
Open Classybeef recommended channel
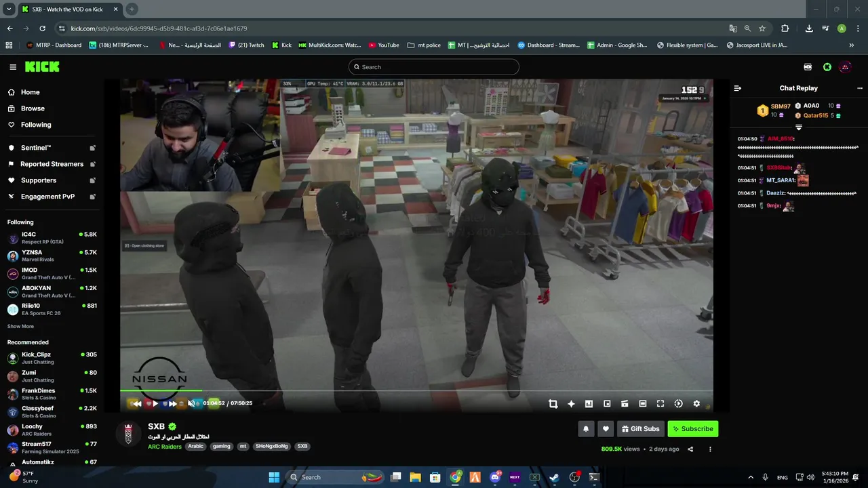click(52, 412)
